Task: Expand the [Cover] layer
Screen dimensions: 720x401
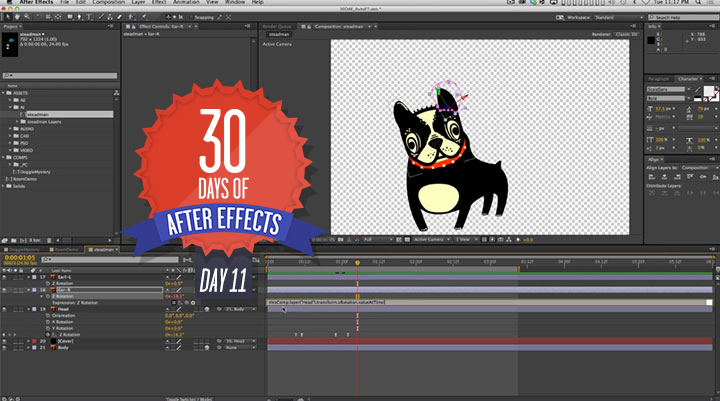Action: click(28, 341)
